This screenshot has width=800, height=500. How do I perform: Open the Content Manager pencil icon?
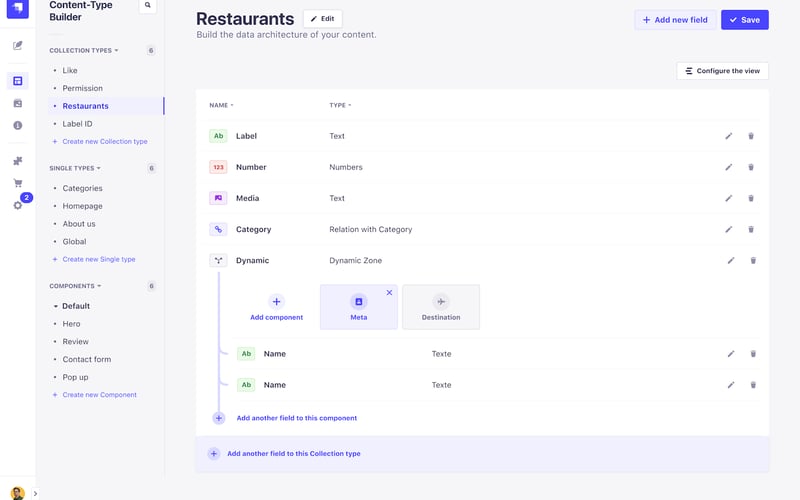(x=18, y=45)
